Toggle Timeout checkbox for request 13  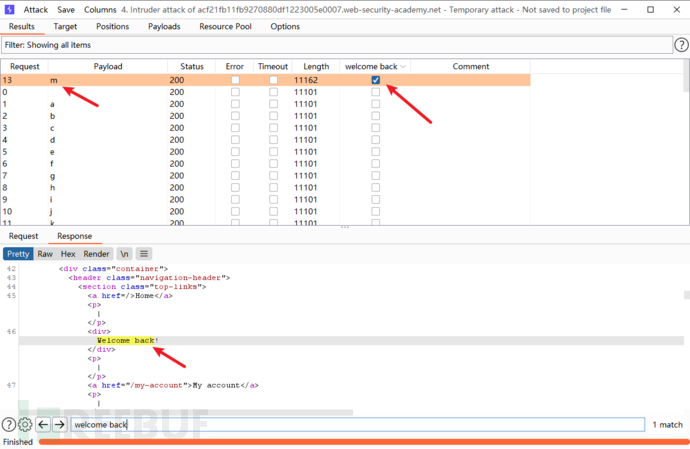(x=273, y=80)
